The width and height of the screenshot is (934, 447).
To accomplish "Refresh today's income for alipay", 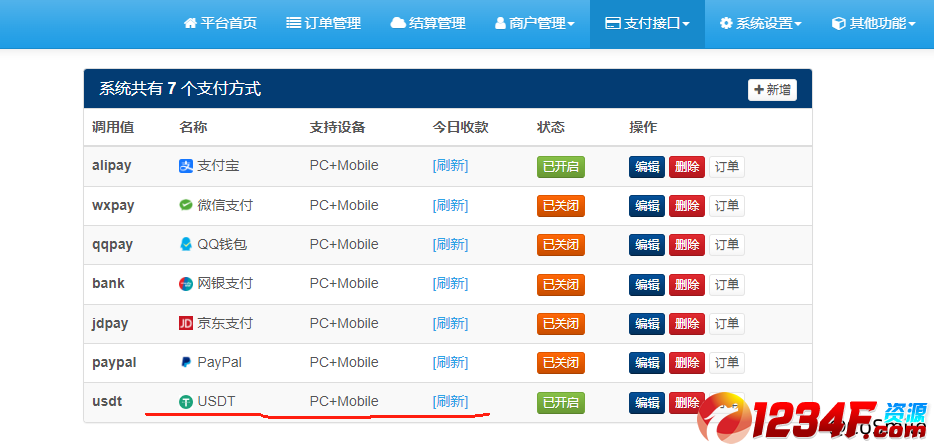I will pos(450,166).
